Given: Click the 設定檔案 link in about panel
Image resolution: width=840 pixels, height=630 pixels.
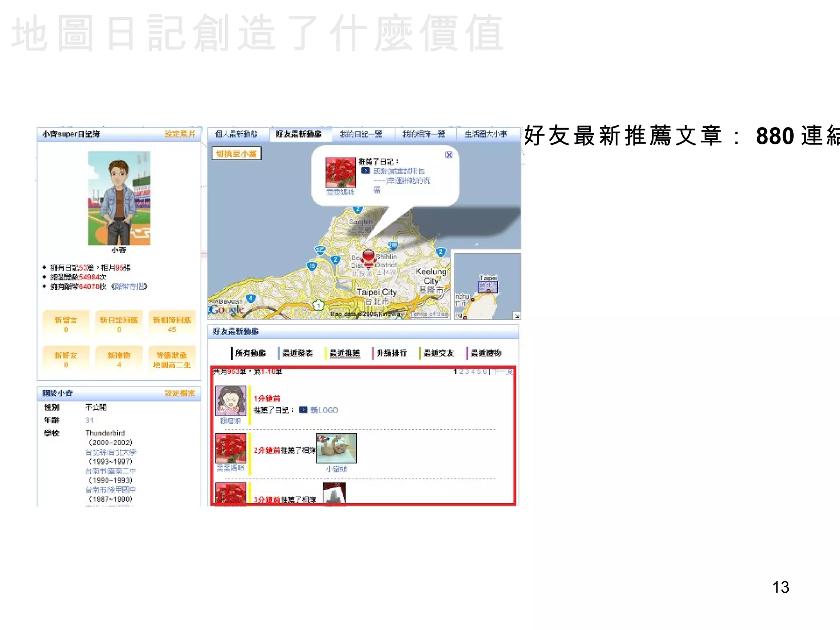Looking at the screenshot, I should (180, 393).
